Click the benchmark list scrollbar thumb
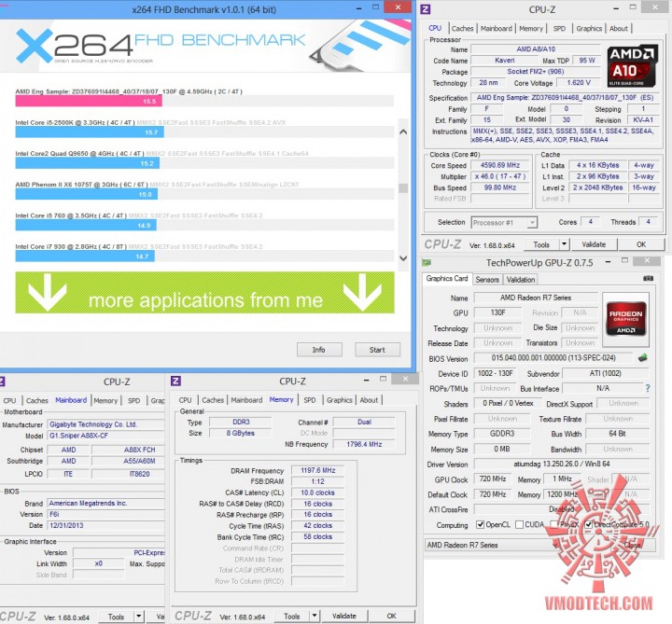The height and width of the screenshot is (624, 672). pyautogui.click(x=403, y=187)
